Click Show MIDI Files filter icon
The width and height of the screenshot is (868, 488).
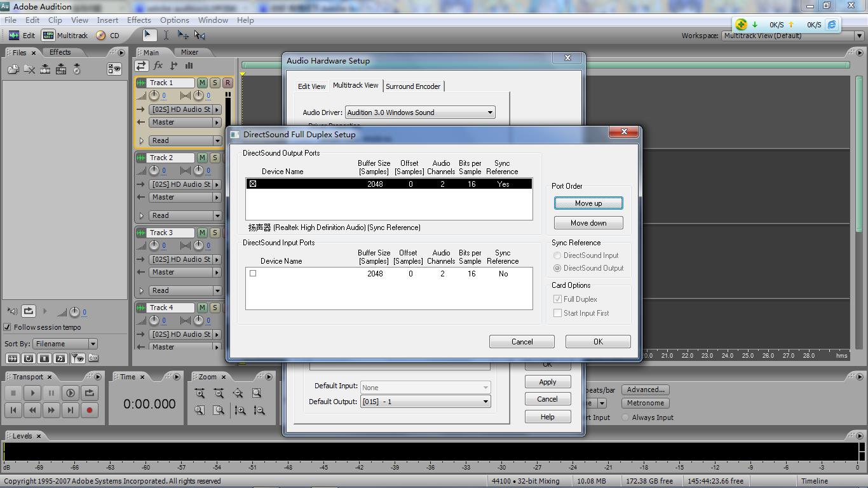(x=60, y=359)
